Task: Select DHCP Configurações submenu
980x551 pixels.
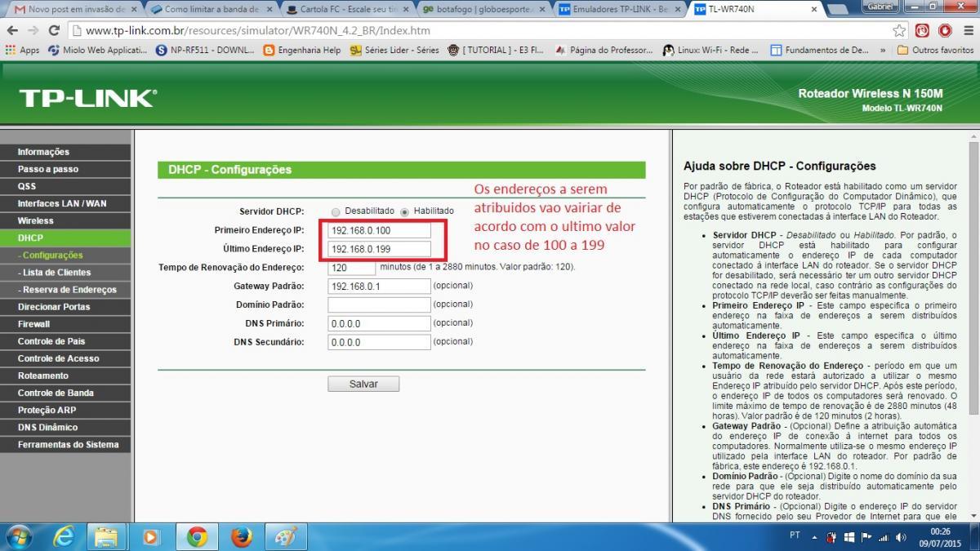Action: point(65,255)
